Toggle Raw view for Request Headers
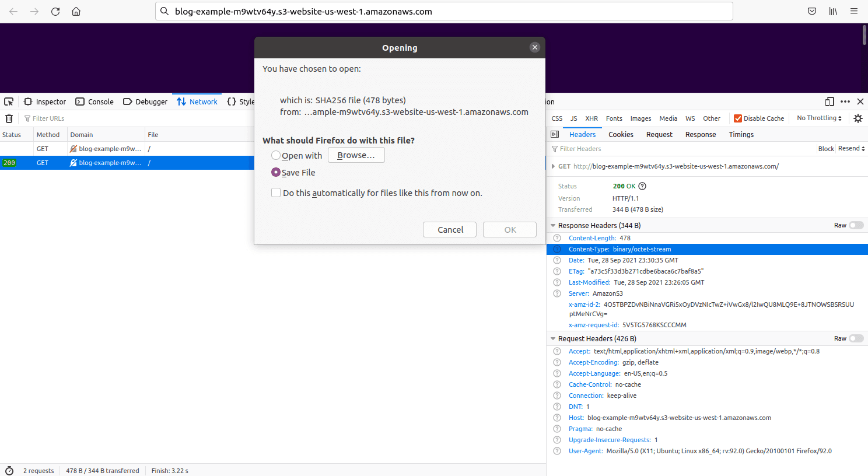The image size is (868, 476). 856,338
